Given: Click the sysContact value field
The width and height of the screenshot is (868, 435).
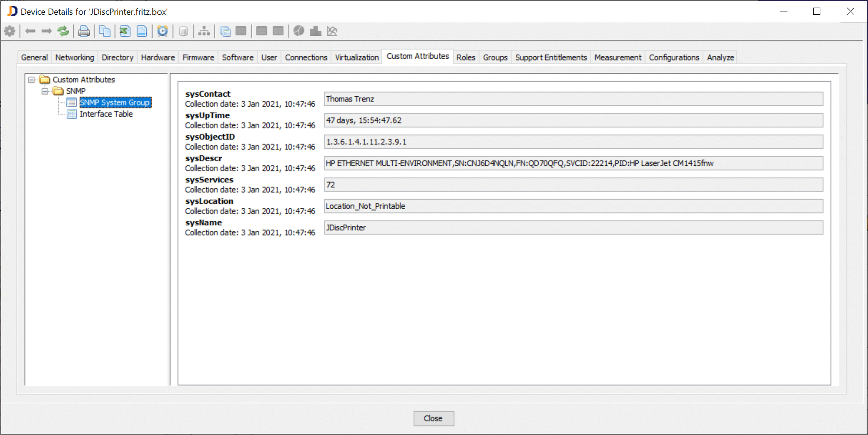Looking at the screenshot, I should 573,99.
